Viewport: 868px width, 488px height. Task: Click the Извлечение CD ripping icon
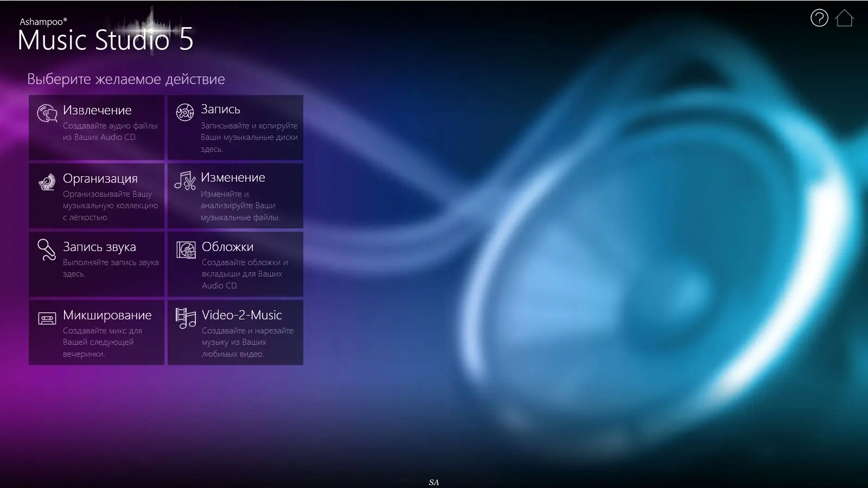47,113
